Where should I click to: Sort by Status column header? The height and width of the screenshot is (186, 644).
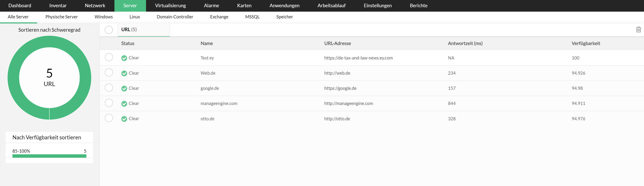(128, 43)
